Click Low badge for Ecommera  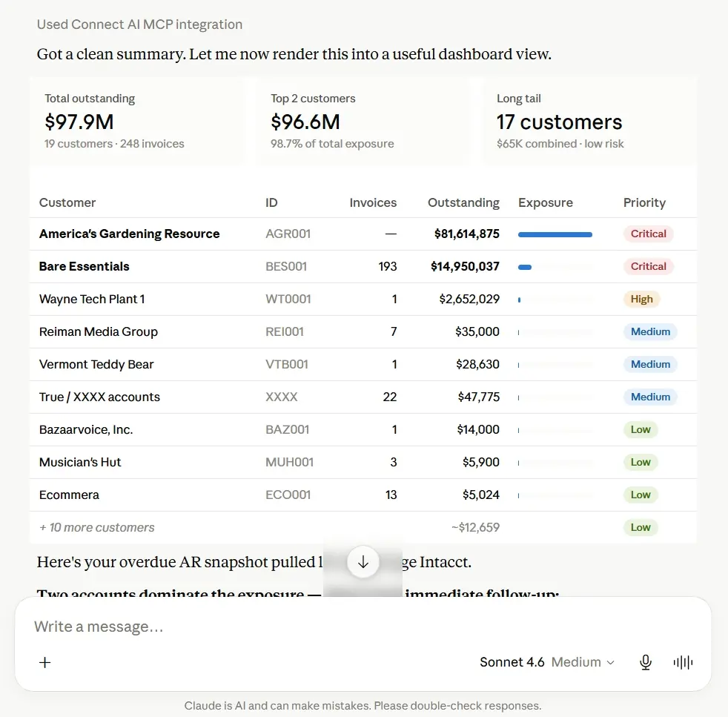pyautogui.click(x=641, y=495)
